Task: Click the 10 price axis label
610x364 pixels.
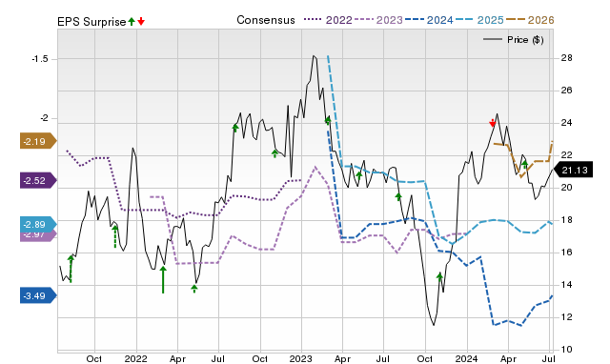Action: 566,349
